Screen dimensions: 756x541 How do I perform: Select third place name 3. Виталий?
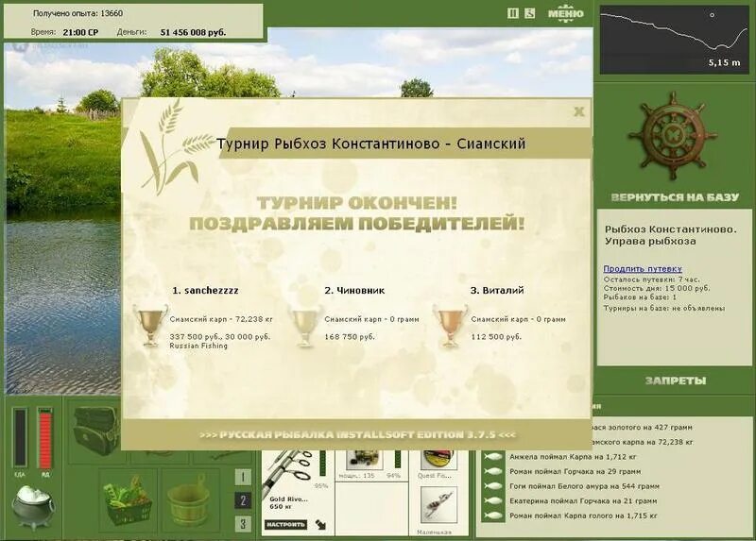[497, 290]
